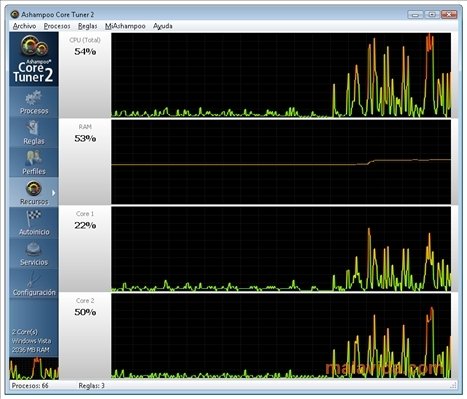467x399 pixels.
Task: Click the Core 1 22% value
Action: click(85, 226)
